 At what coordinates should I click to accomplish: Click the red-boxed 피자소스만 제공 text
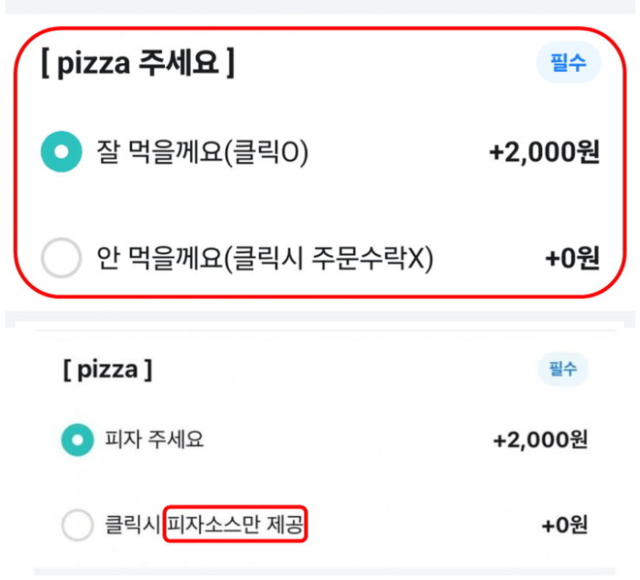(x=235, y=524)
